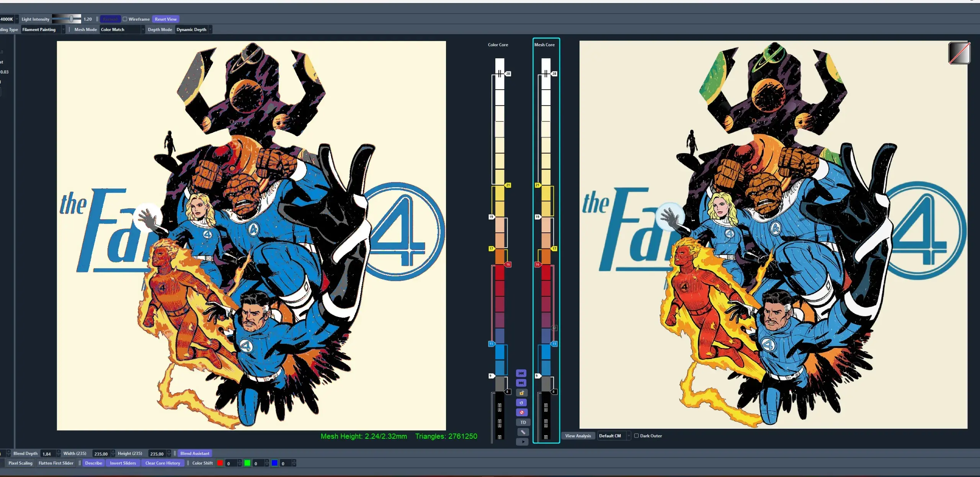Open the Default CM dropdown
This screenshot has height=477, width=980.
[x=614, y=436]
